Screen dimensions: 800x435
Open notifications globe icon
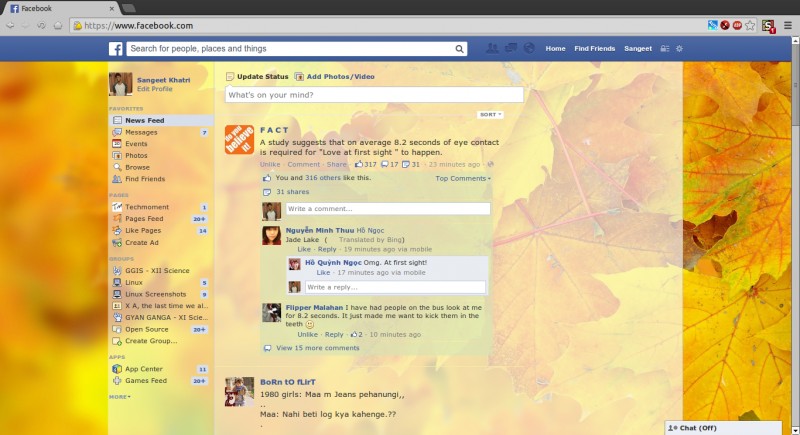click(529, 48)
